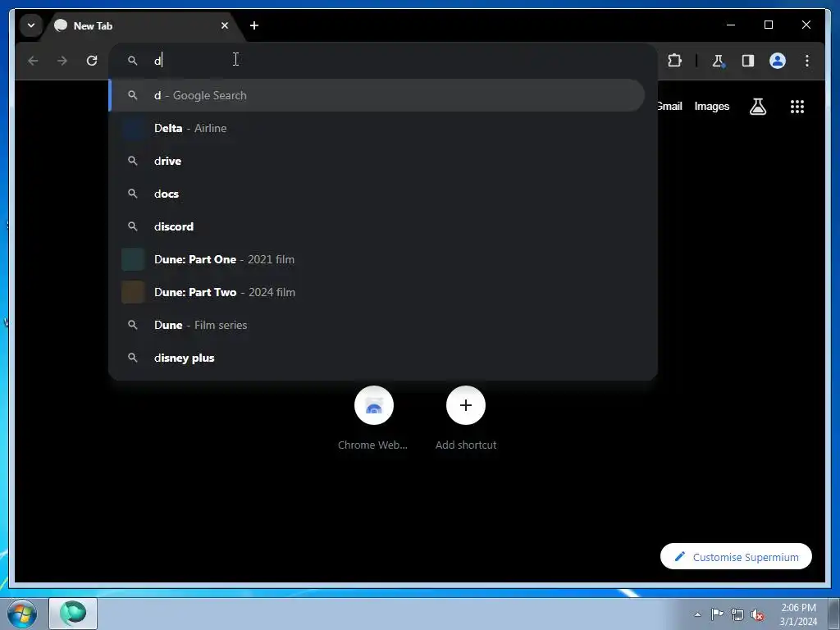Reload the page with refresh icon
840x630 pixels.
[92, 61]
